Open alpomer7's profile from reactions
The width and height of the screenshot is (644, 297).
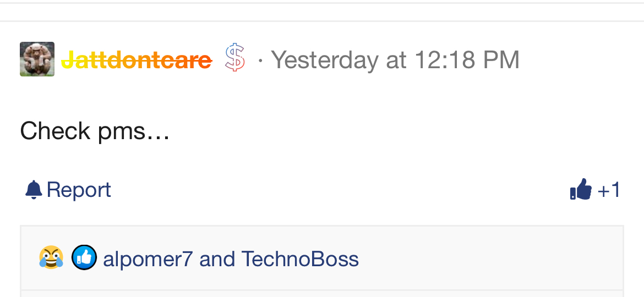(148, 258)
